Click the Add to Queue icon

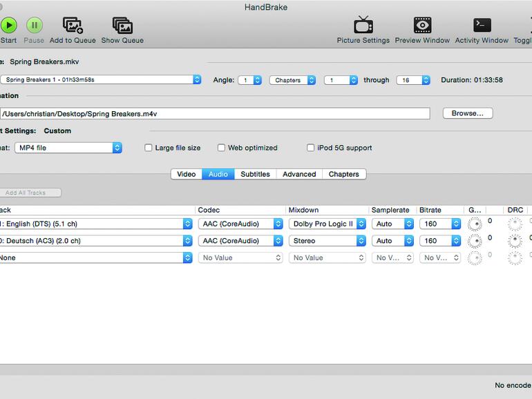pyautogui.click(x=73, y=26)
